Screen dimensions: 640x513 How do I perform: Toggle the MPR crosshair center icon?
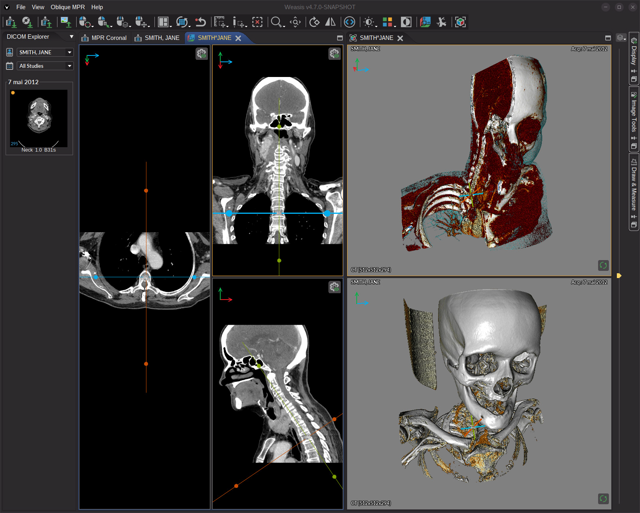point(349,22)
